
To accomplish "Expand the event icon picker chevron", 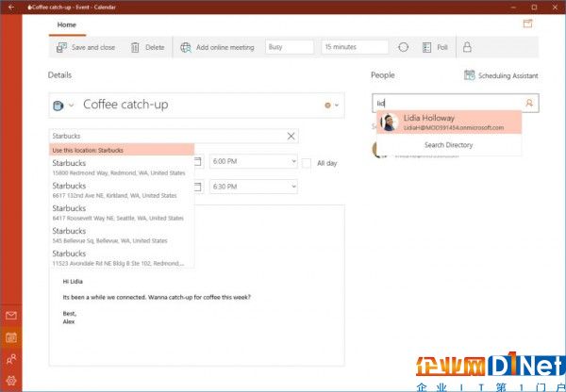I will click(71, 106).
